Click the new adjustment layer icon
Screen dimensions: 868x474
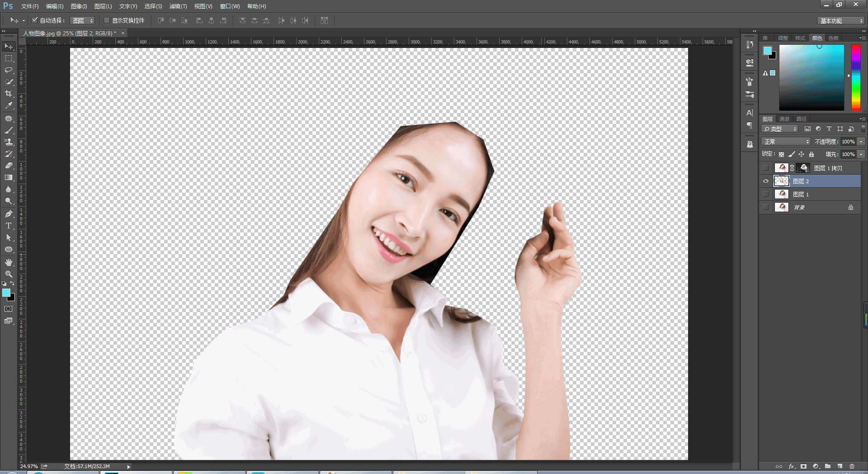click(x=816, y=466)
